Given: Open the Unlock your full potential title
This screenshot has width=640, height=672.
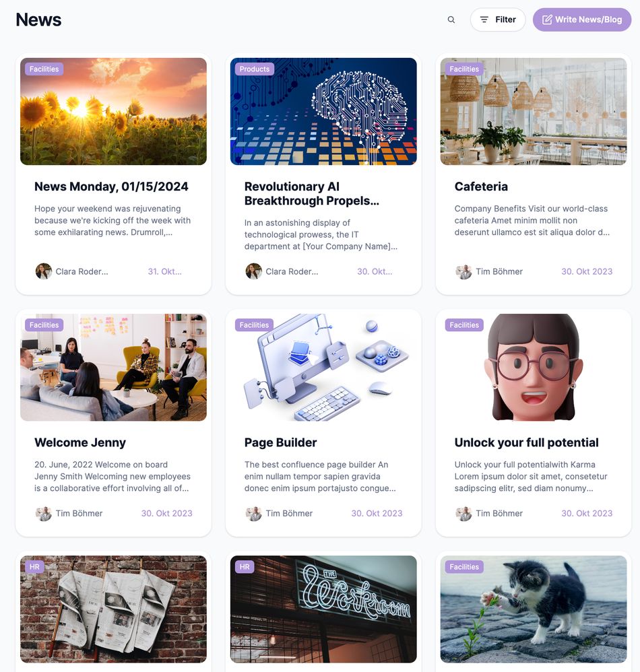Looking at the screenshot, I should (x=526, y=442).
